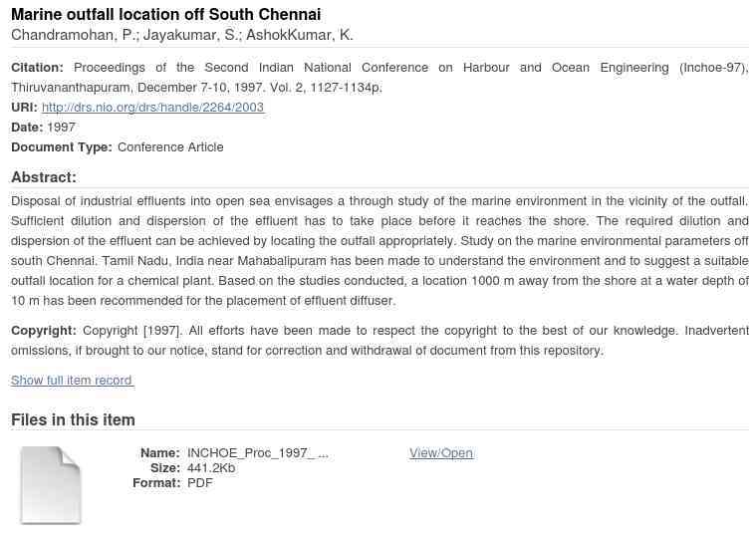Open the drs.nio.org handle URI link
756x535 pixels.
(x=152, y=108)
